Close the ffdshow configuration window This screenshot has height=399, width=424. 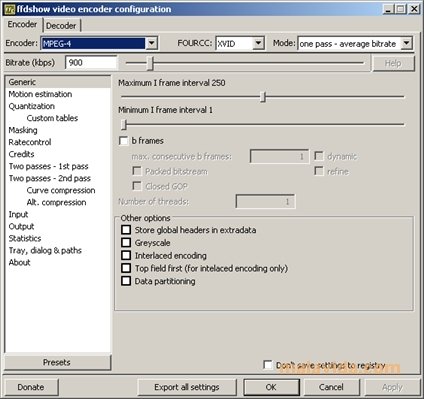coord(414,9)
